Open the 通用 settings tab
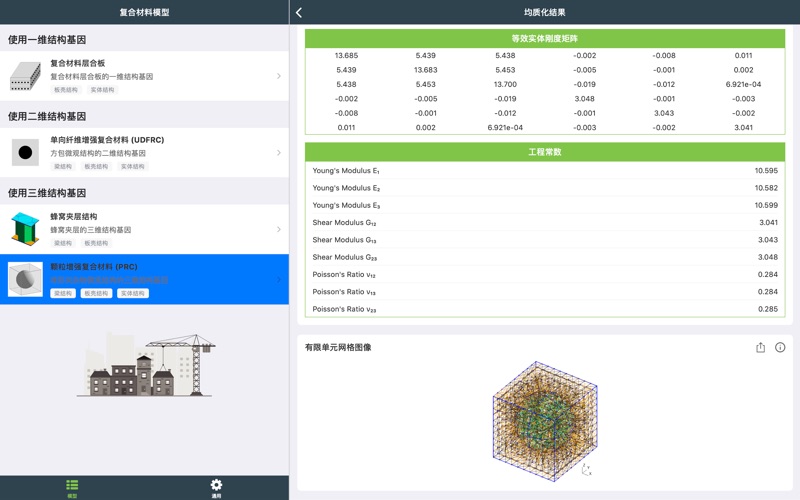Viewport: 800px width, 500px height. (216, 488)
